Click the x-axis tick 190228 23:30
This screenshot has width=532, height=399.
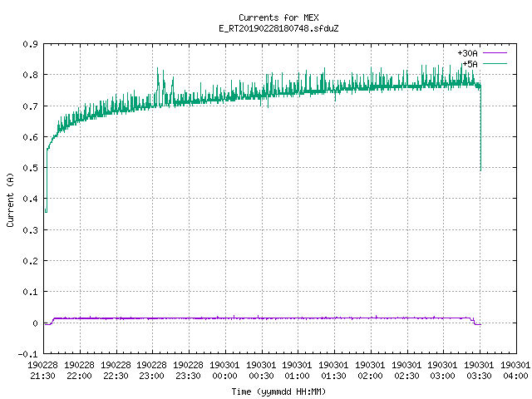[189, 371]
